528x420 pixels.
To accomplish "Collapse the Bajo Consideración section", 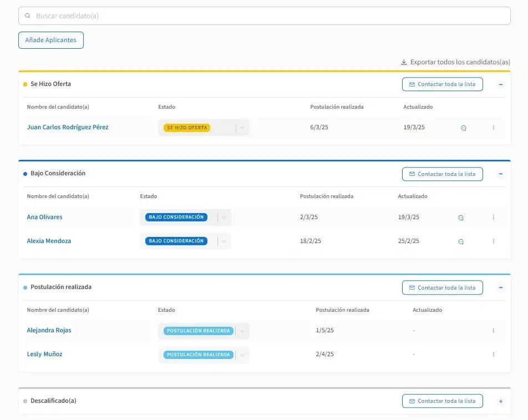I will click(501, 174).
